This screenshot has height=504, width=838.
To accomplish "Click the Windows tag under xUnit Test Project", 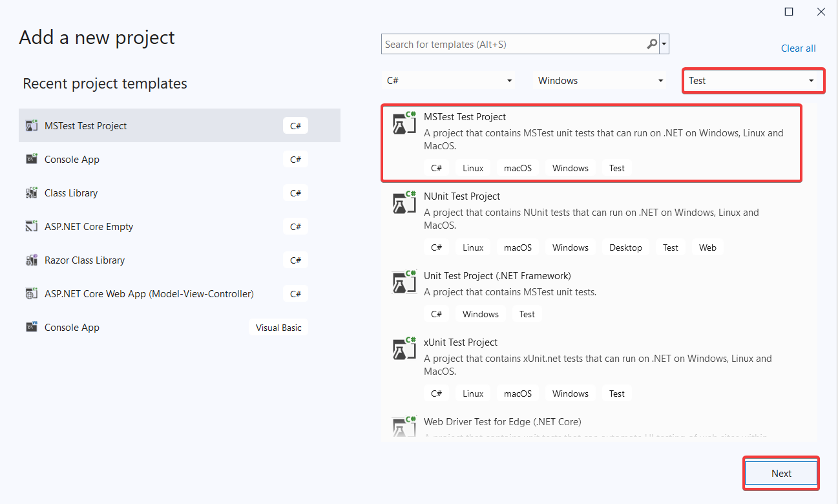I will [571, 394].
